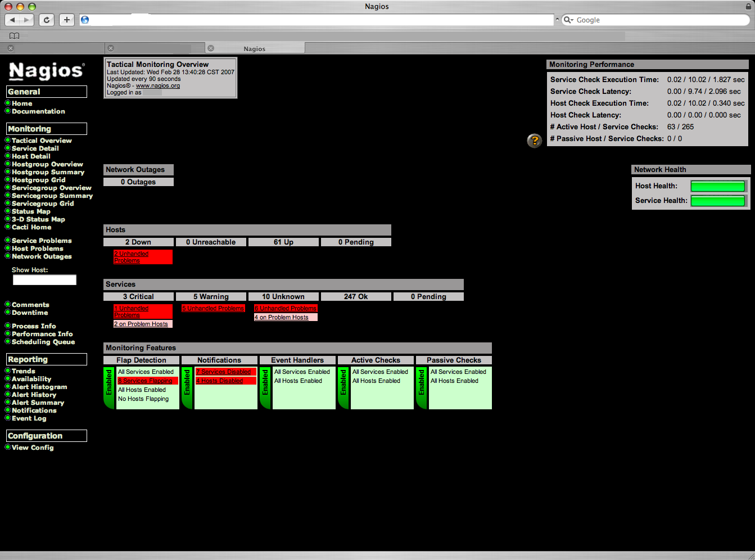Open Event Log in the sidebar
Viewport: 755px width, 560px height.
(29, 418)
